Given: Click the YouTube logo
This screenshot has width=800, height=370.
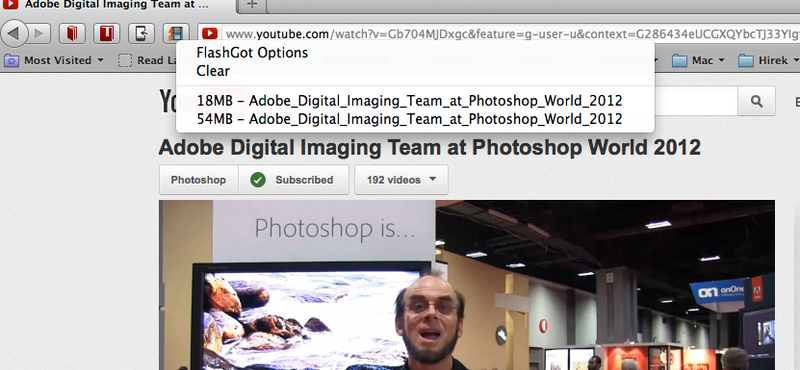Looking at the screenshot, I should (168, 101).
